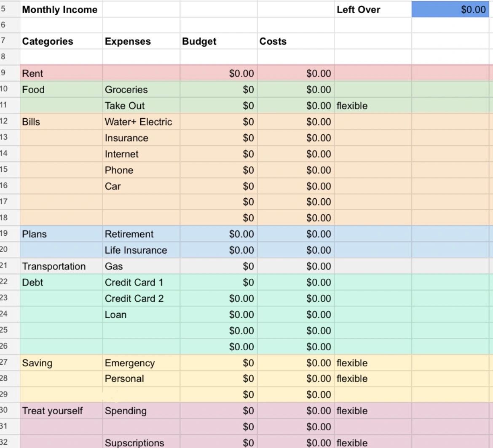Click the Water+ Electric cell
The width and height of the screenshot is (493, 448).
pos(141,122)
